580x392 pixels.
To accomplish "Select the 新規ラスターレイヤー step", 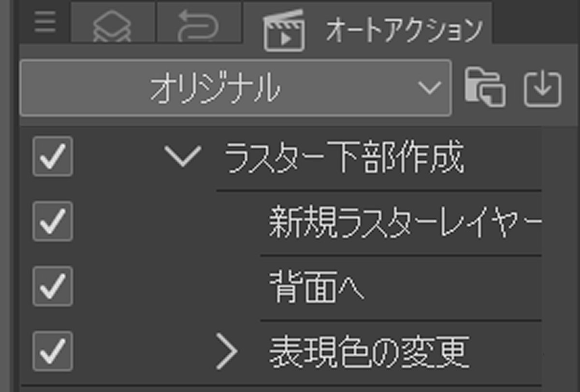I will point(405,223).
